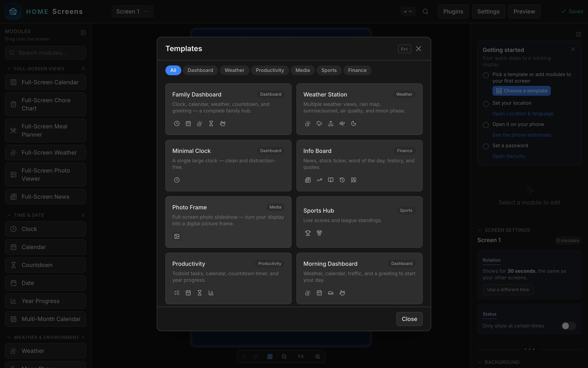Select the Finance template filter
The width and height of the screenshot is (588, 368).
tap(357, 70)
